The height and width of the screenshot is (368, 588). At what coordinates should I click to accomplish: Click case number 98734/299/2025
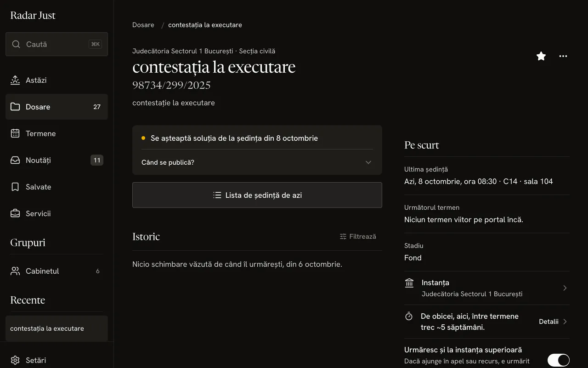tap(171, 85)
